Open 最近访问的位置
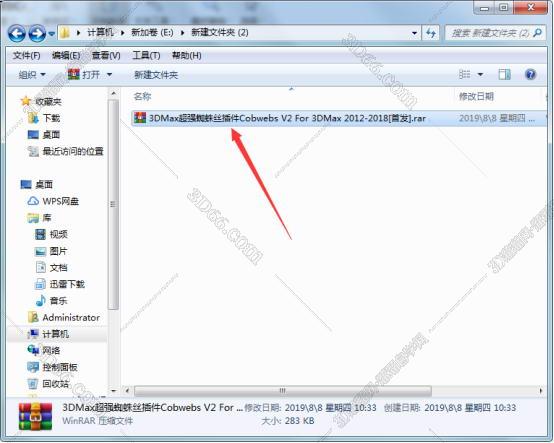554x443 pixels. pyautogui.click(x=73, y=151)
